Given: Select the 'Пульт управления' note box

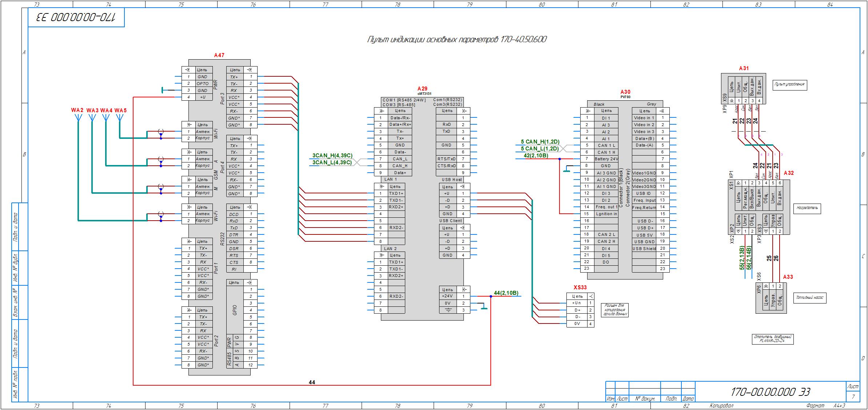Looking at the screenshot, I should [790, 85].
